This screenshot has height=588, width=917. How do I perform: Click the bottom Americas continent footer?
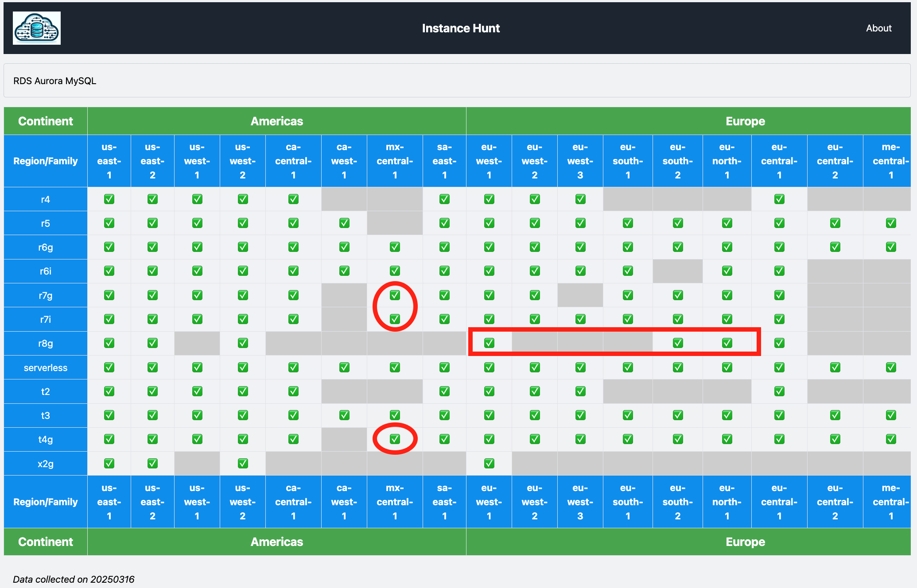click(x=277, y=542)
